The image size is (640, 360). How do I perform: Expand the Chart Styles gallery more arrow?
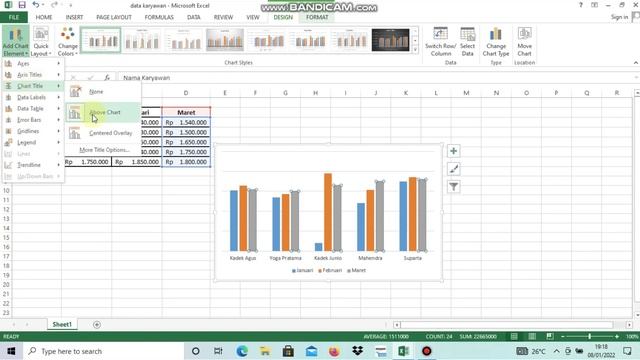point(416,50)
